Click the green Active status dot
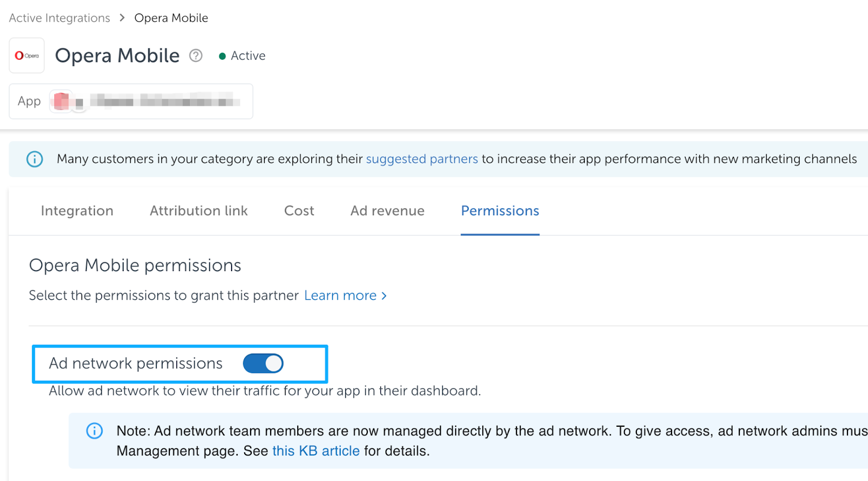The image size is (868, 481). pos(222,56)
